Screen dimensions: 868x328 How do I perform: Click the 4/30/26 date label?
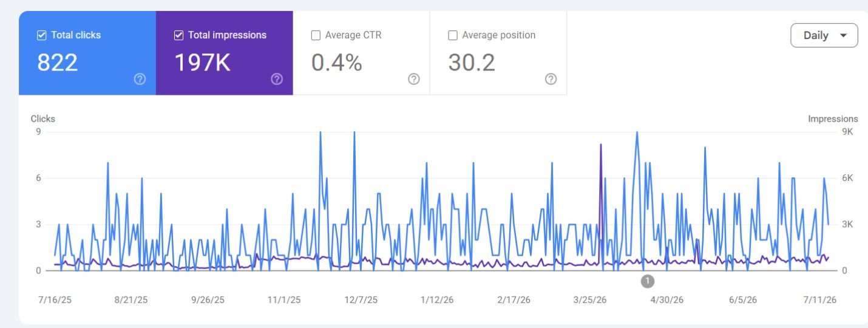666,300
